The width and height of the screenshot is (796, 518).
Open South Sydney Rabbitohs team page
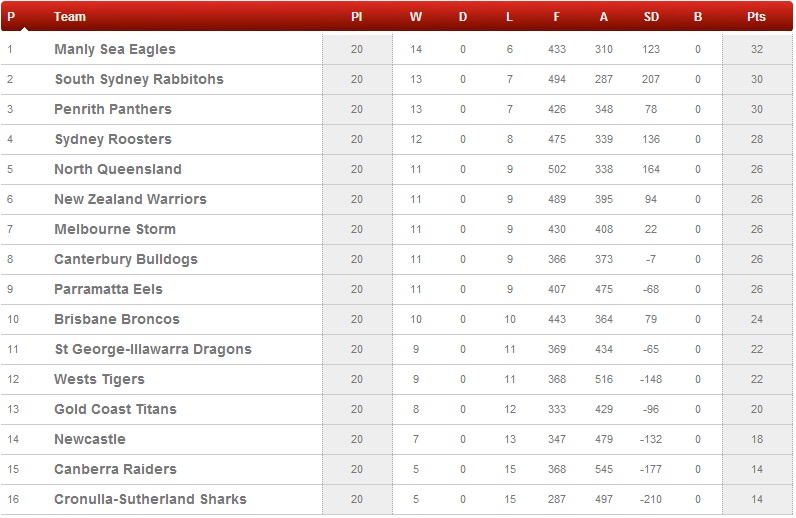139,79
